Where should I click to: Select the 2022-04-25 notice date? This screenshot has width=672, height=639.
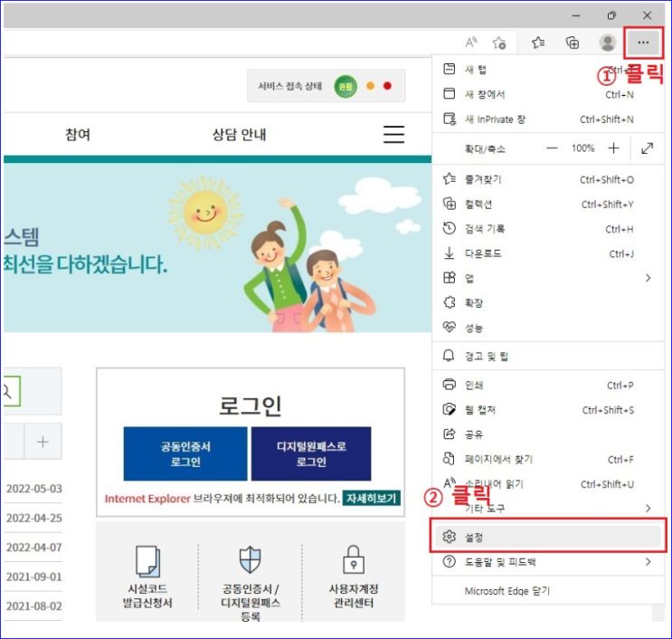click(34, 518)
